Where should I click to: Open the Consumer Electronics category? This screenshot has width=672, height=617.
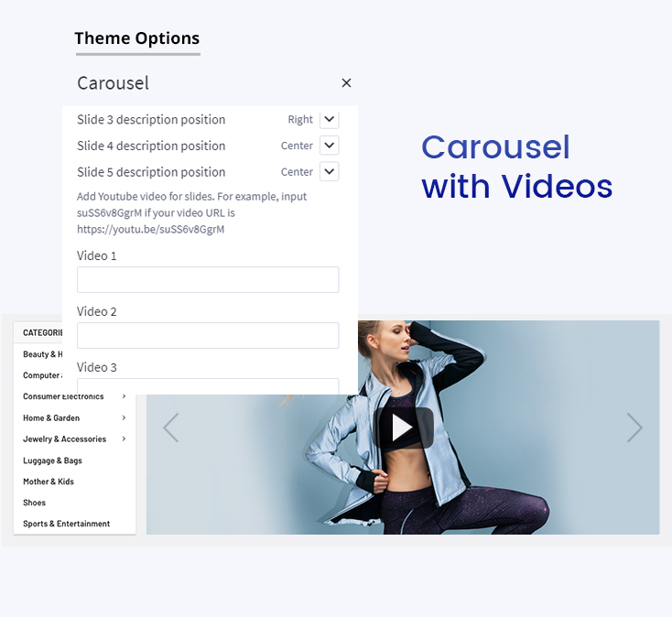(x=63, y=396)
